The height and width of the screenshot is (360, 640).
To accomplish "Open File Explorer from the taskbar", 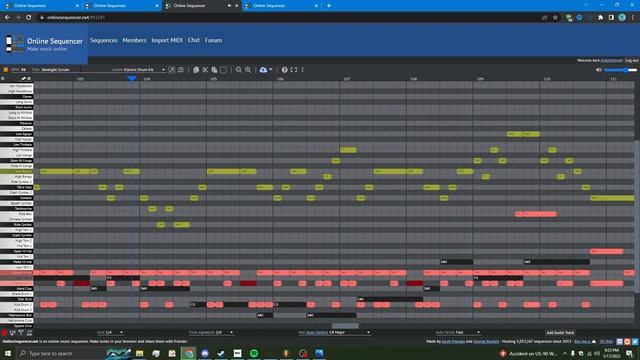I will tap(140, 353).
